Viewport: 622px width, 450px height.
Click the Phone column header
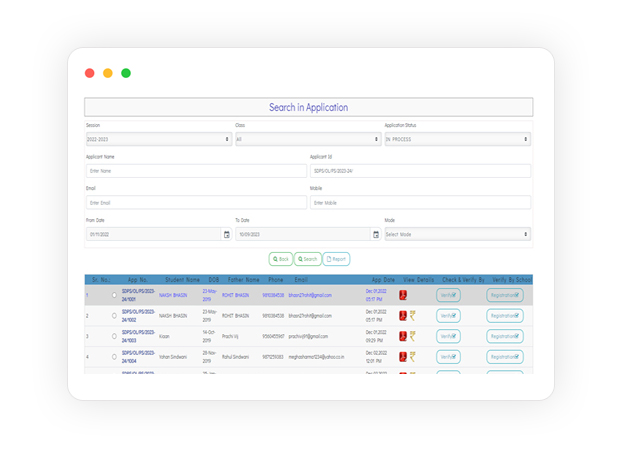pyautogui.click(x=276, y=280)
